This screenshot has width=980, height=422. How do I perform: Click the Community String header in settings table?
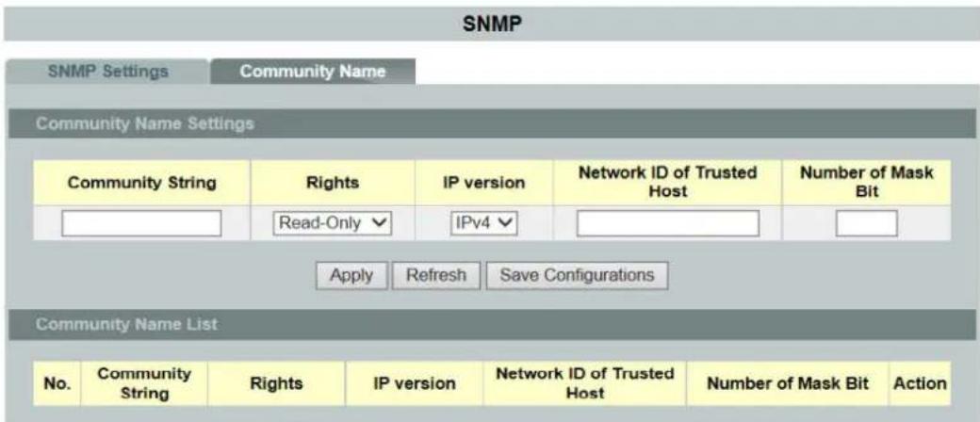pyautogui.click(x=142, y=183)
